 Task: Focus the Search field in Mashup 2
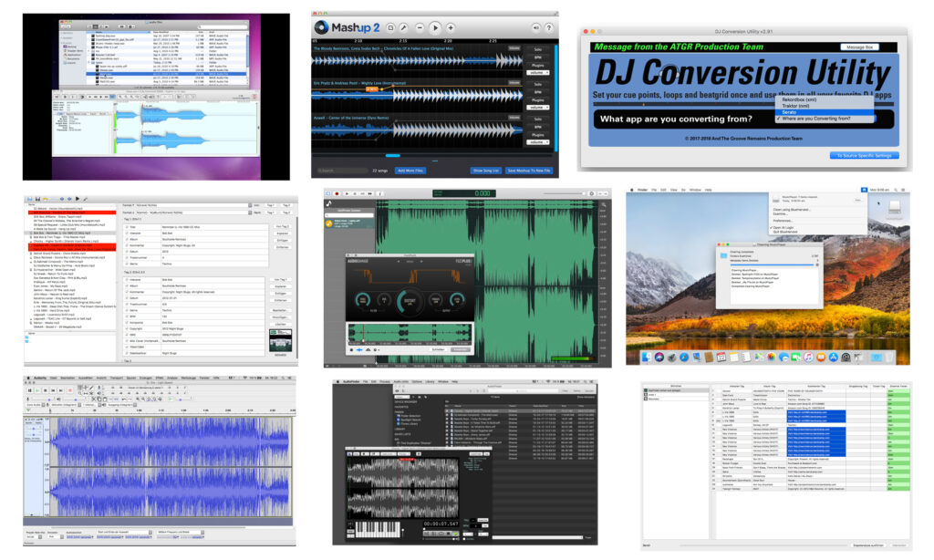(x=343, y=171)
